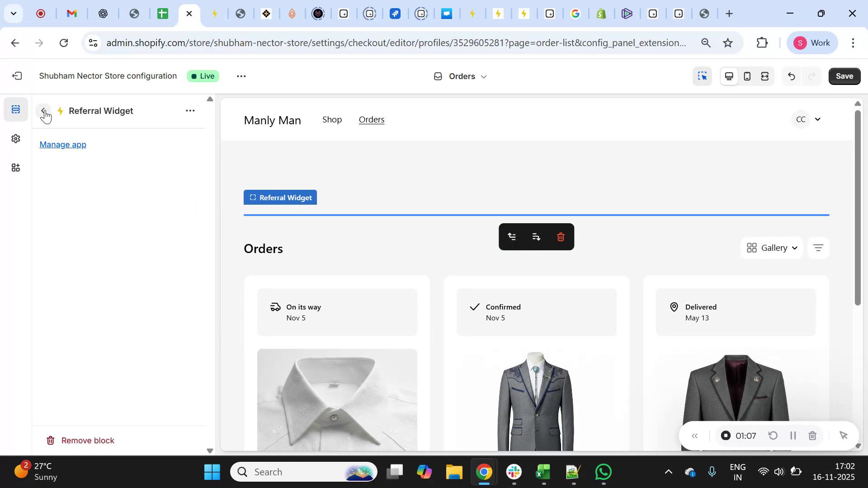Image resolution: width=868 pixels, height=488 pixels.
Task: Click the undo arrow in the editor toolbar
Action: click(791, 76)
